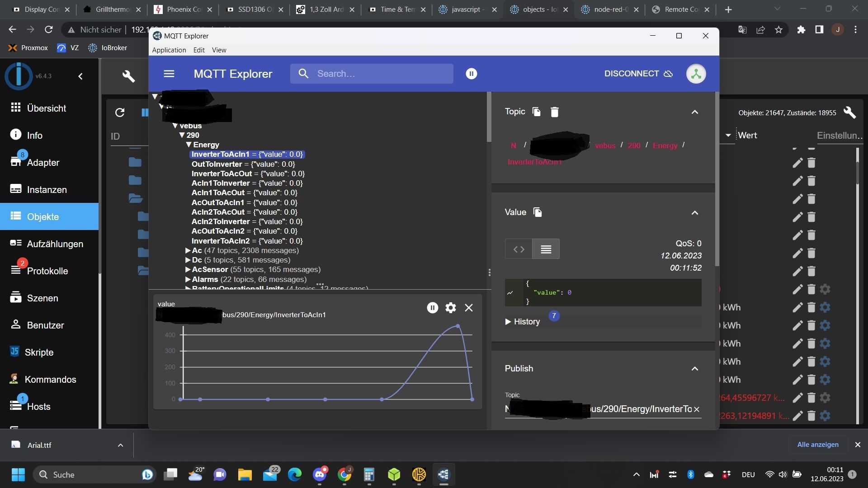Open Discord from the taskbar
The image size is (868, 488).
pos(320,474)
